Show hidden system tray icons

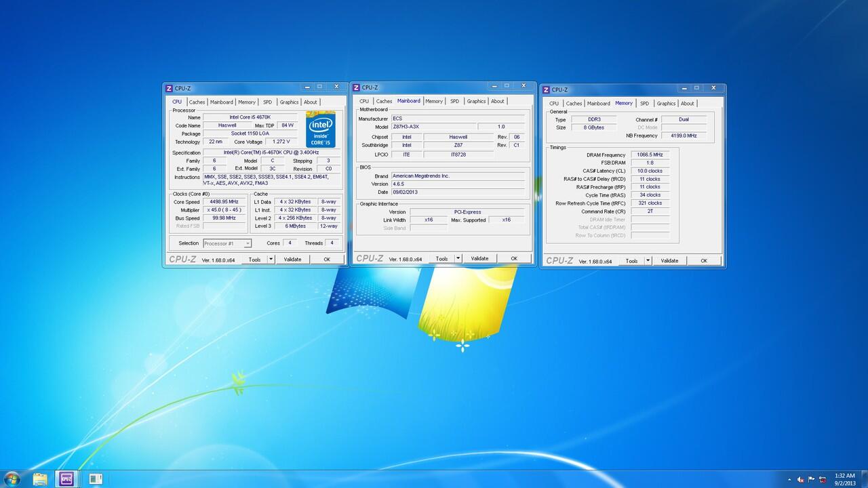(x=789, y=480)
